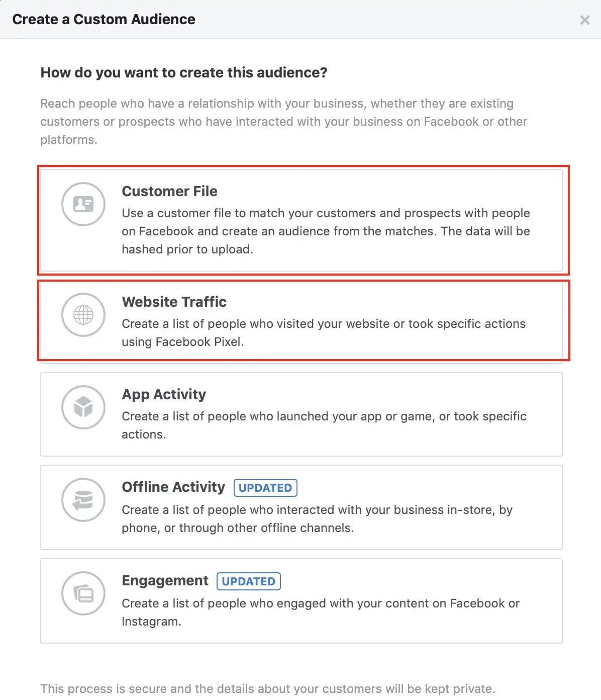Screen dimensions: 601x700
Task: Click the Offline Activity database sync icon
Action: (x=83, y=500)
